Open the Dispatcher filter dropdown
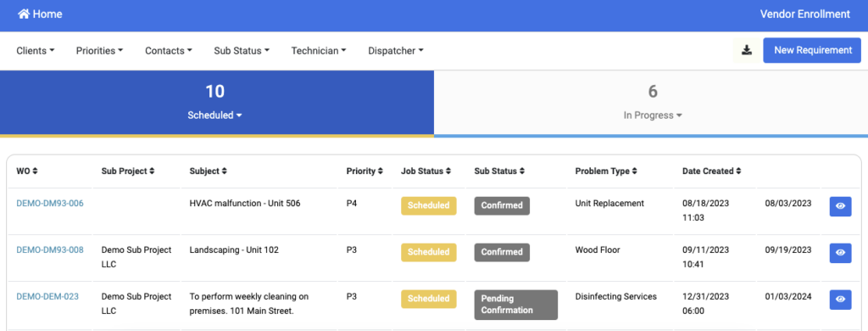 (396, 50)
